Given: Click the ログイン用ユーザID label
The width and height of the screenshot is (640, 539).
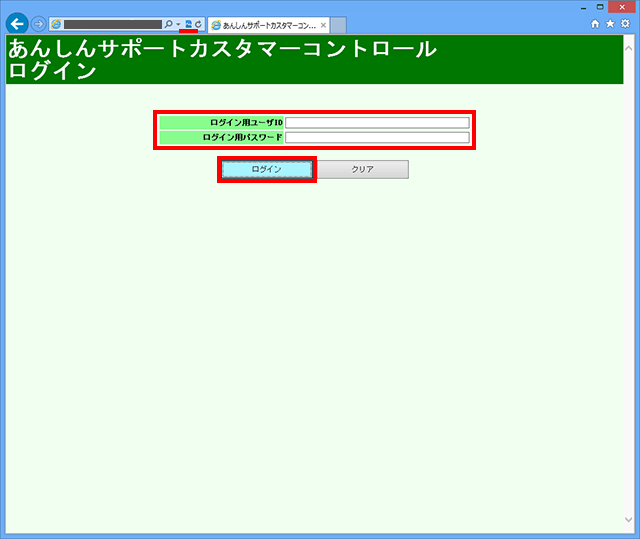Looking at the screenshot, I should tap(246, 122).
